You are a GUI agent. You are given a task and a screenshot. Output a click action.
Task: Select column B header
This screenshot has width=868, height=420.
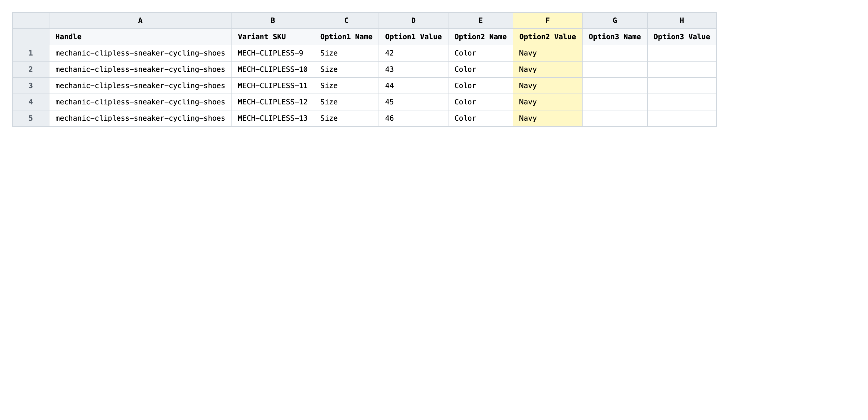[272, 21]
